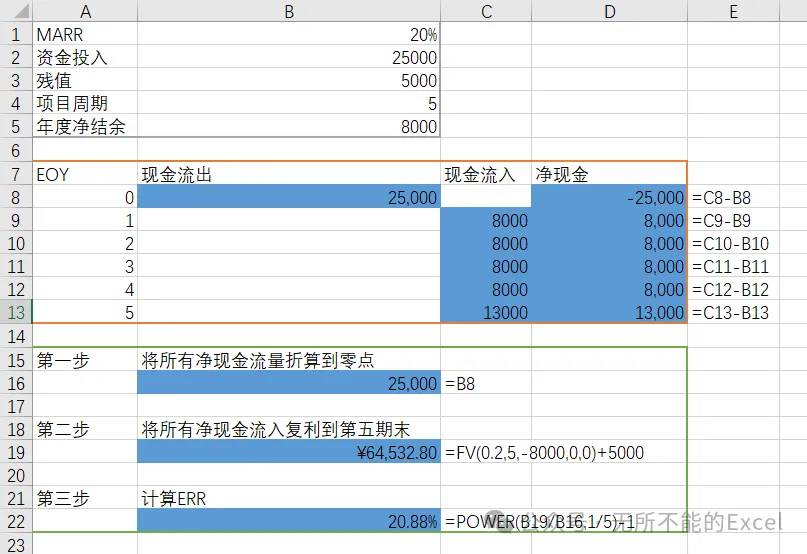Screen dimensions: 807x554
Task: Select row 7 header
Action: coord(16,174)
